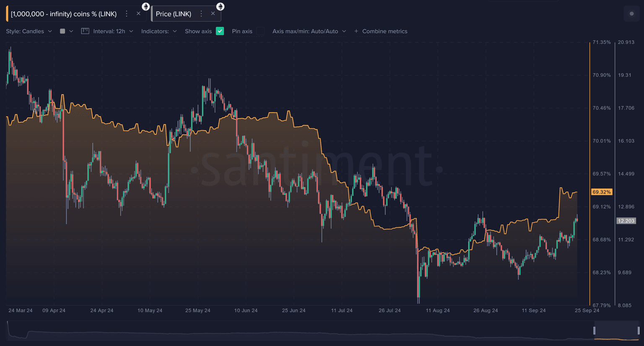Image resolution: width=644 pixels, height=346 pixels.
Task: Select the coins % (LINK) metric tab
Action: (x=64, y=14)
